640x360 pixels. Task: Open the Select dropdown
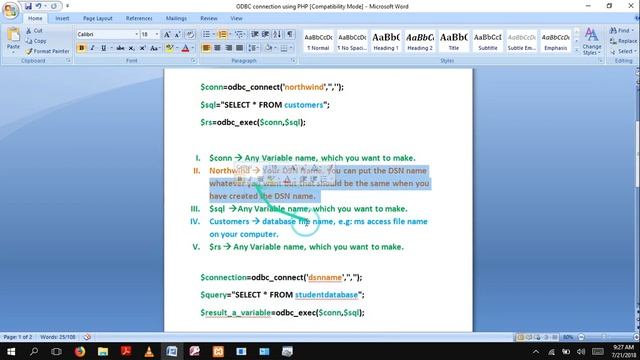click(623, 51)
